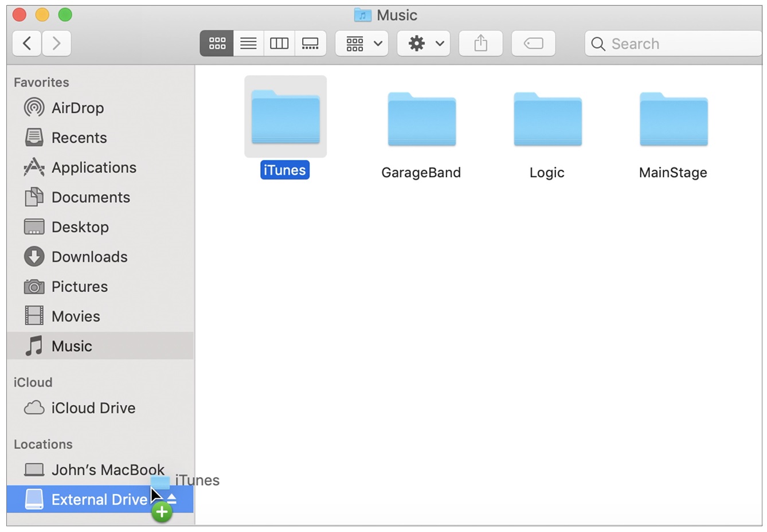The width and height of the screenshot is (767, 532).
Task: Click the Movies filmstrip icon
Action: pyautogui.click(x=34, y=316)
